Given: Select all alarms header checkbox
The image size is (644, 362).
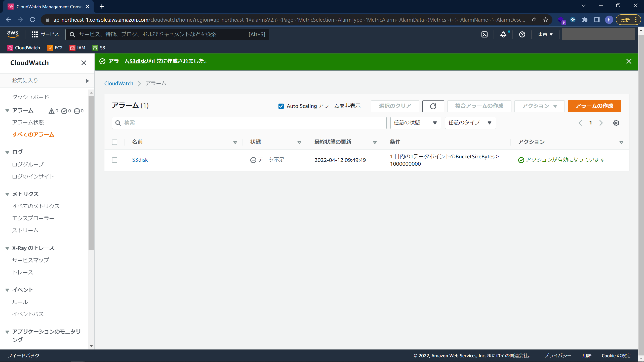Looking at the screenshot, I should tap(115, 142).
